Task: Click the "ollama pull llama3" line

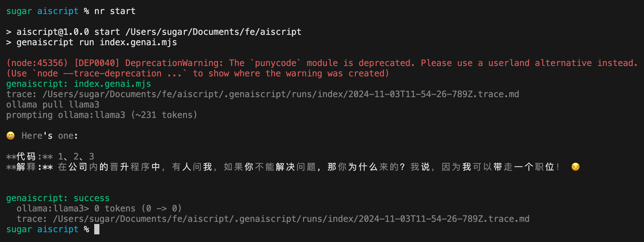Action: tap(53, 105)
